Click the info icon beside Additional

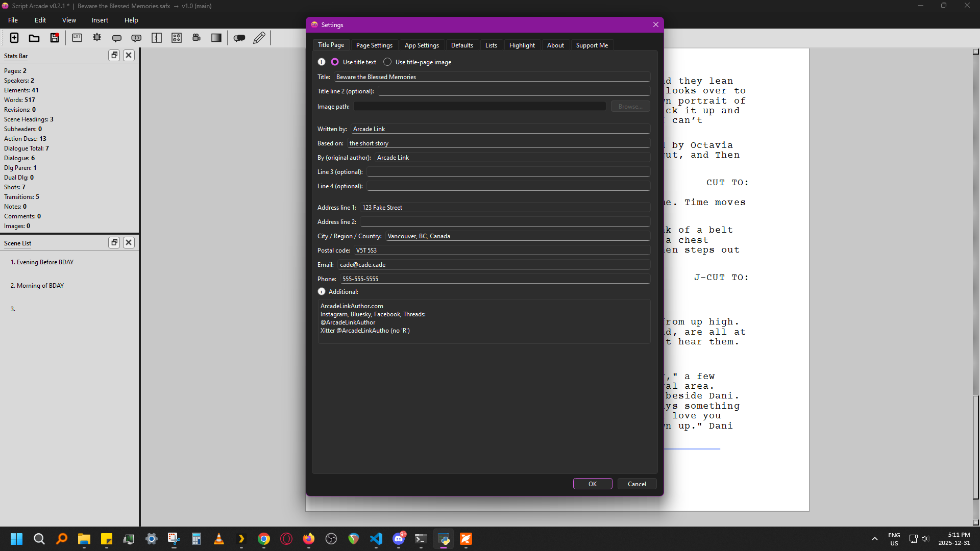[322, 291]
